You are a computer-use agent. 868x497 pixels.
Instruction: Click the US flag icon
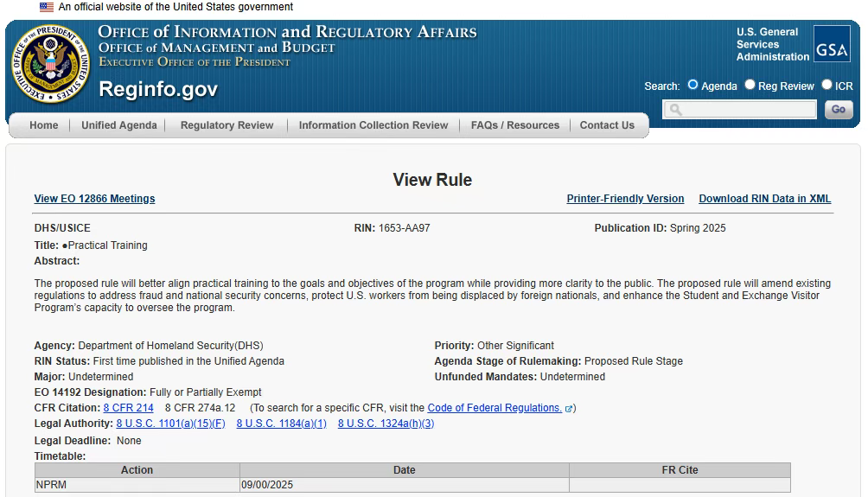[47, 7]
